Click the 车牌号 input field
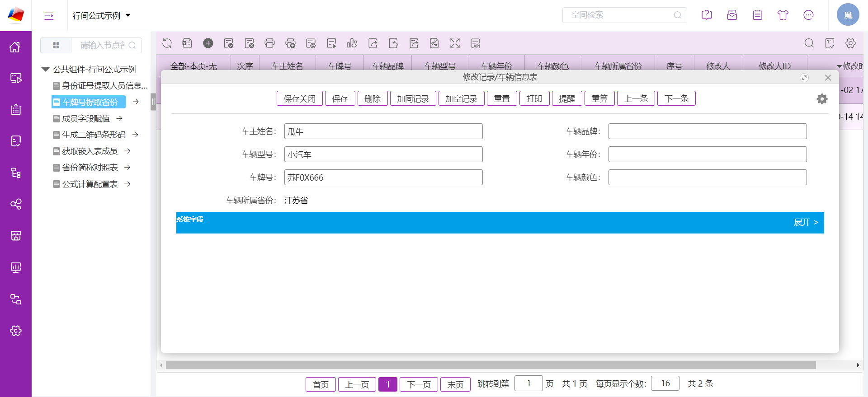Image resolution: width=868 pixels, height=397 pixels. (383, 177)
